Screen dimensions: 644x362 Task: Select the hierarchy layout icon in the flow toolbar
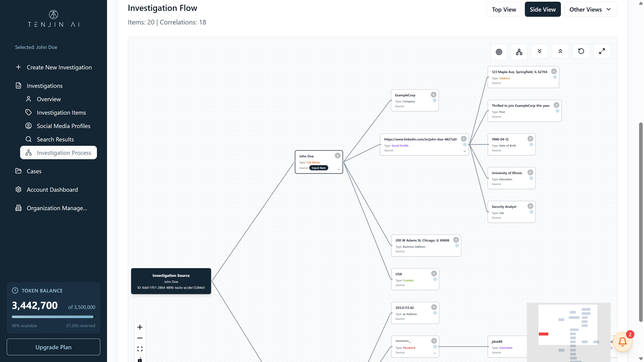pyautogui.click(x=519, y=51)
